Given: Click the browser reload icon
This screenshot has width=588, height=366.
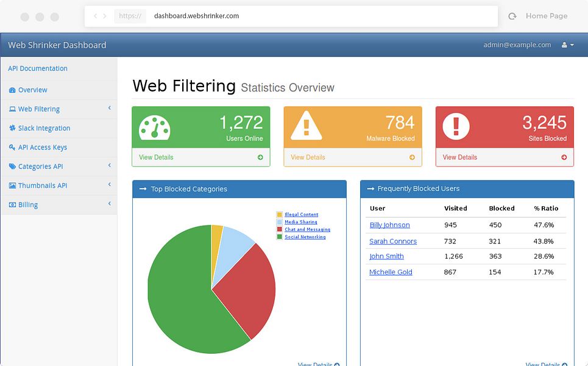Looking at the screenshot, I should (512, 16).
